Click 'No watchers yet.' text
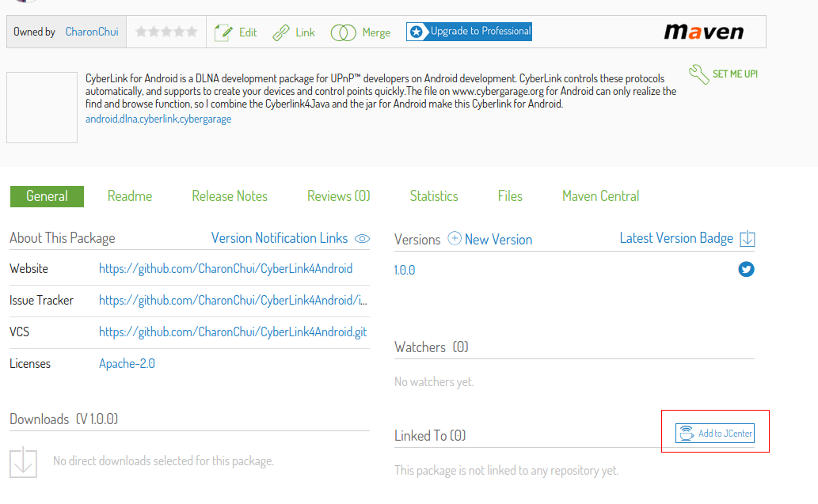Image resolution: width=818 pixels, height=504 pixels. coord(434,382)
